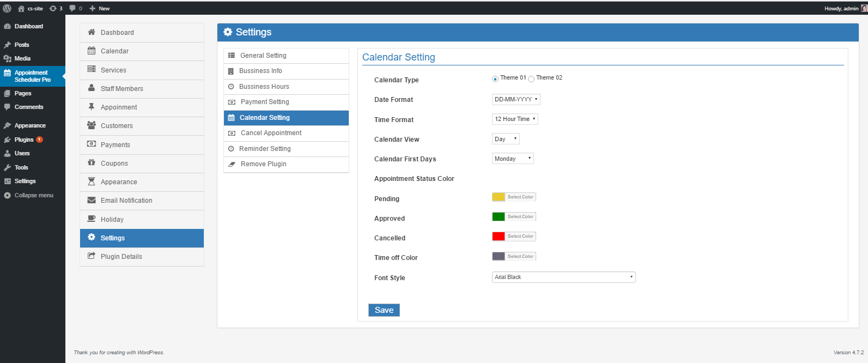Click the envelope icon for Email Notification
Image resolution: width=868 pixels, height=363 pixels.
pos(92,200)
